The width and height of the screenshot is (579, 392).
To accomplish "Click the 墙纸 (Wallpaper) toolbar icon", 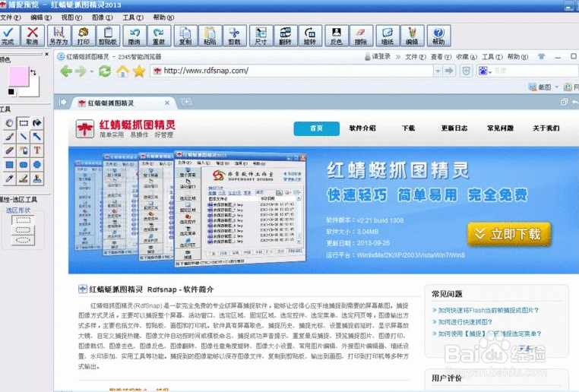I will click(388, 36).
